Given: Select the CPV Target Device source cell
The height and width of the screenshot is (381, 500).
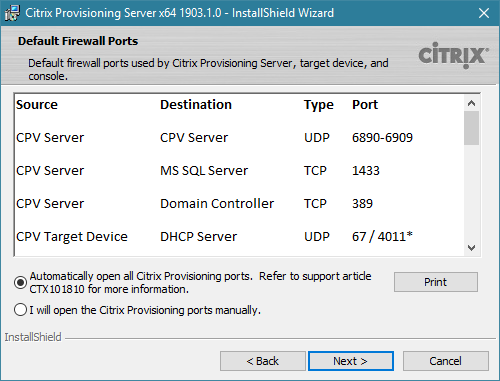Looking at the screenshot, I should 72,237.
